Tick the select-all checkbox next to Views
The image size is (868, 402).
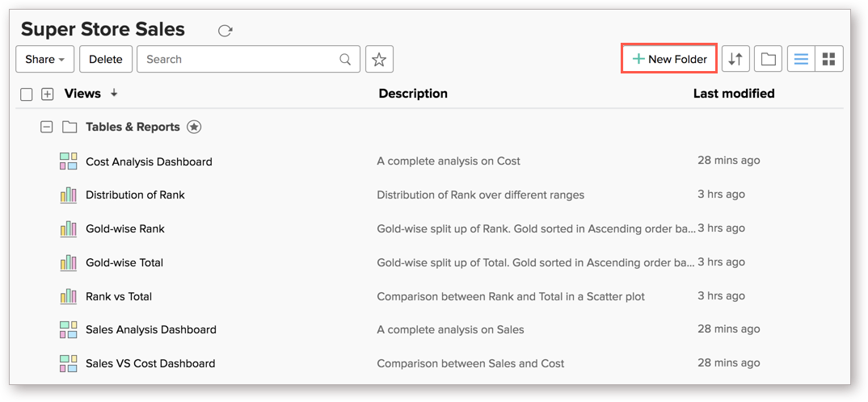(x=26, y=94)
